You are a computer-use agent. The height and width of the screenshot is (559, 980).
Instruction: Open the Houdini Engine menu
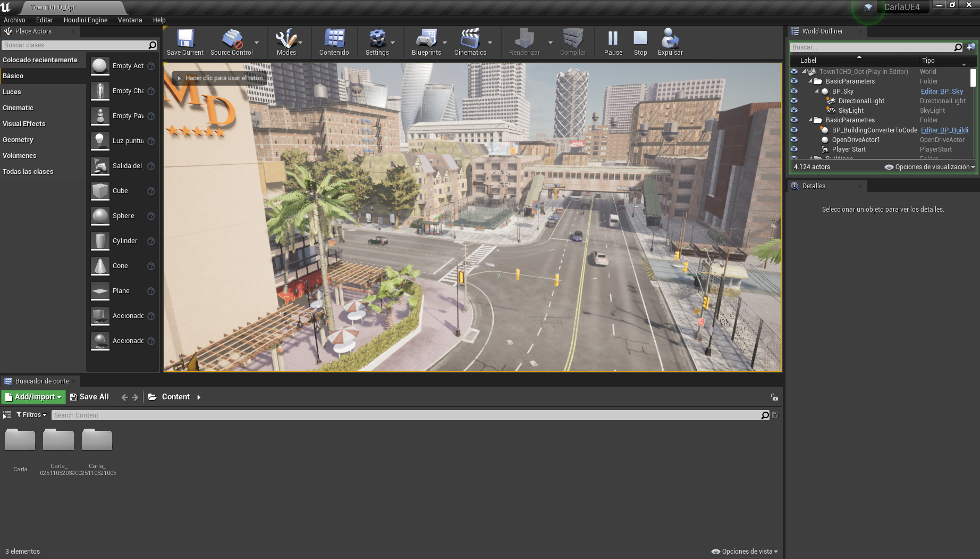[x=85, y=20]
